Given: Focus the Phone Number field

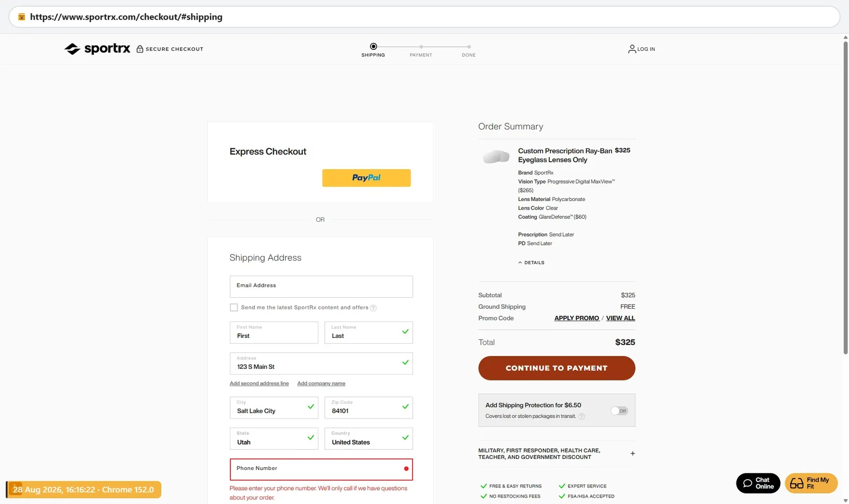Looking at the screenshot, I should tap(321, 470).
